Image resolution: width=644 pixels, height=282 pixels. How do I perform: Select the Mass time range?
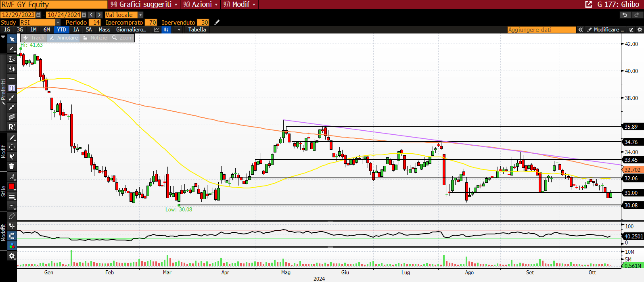[105, 29]
